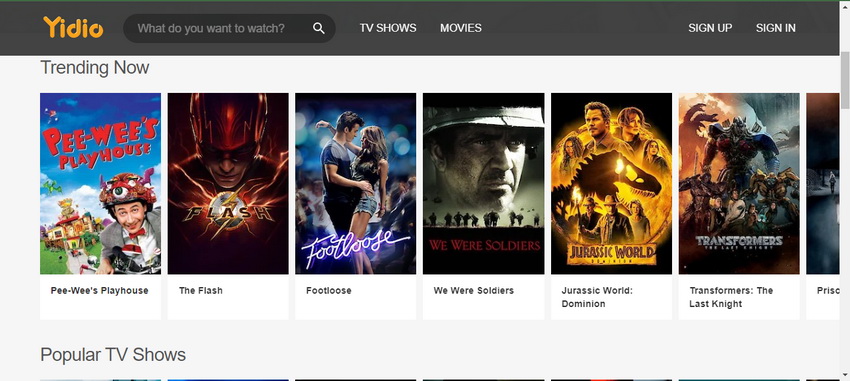Image resolution: width=850 pixels, height=381 pixels.
Task: Click 'Jurassic World: Dominion' title text
Action: pyautogui.click(x=597, y=297)
